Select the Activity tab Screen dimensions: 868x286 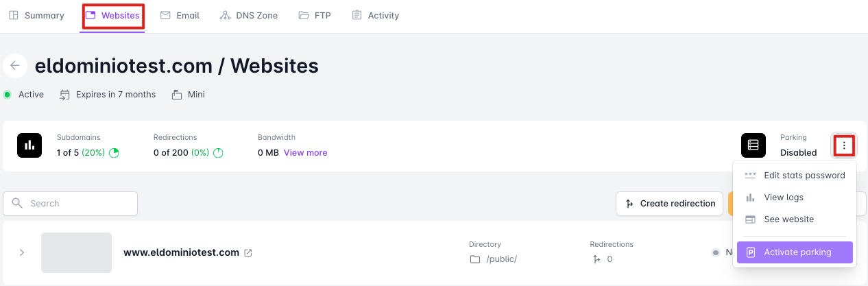375,15
